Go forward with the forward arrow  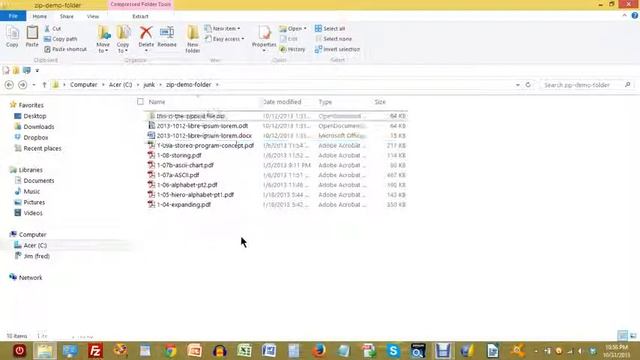click(x=22, y=85)
